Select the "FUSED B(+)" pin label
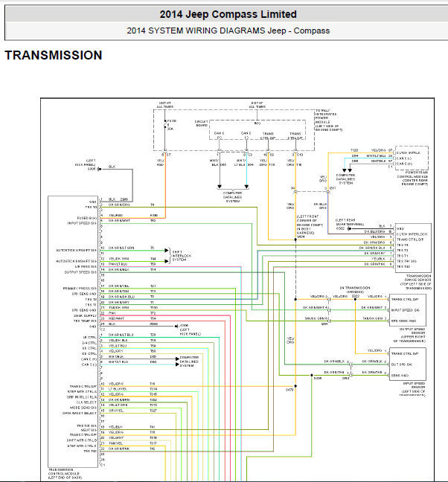 pyautogui.click(x=86, y=218)
